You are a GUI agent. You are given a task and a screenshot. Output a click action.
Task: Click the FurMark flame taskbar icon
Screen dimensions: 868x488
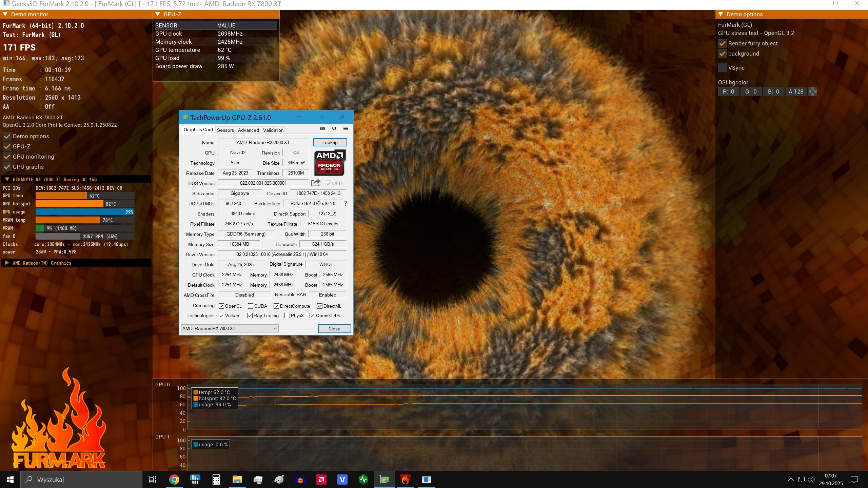click(405, 480)
